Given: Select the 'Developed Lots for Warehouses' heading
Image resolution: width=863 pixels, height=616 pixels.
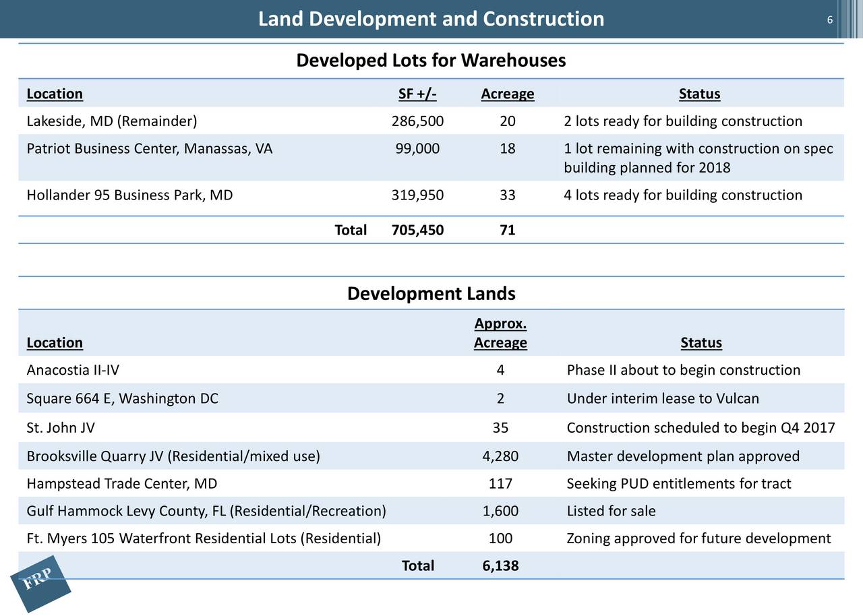Looking at the screenshot, I should [431, 61].
